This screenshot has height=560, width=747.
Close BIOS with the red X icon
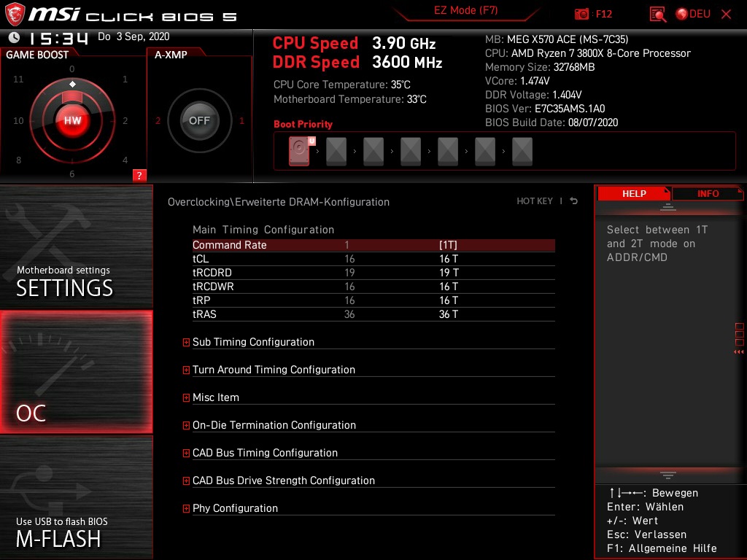(726, 14)
